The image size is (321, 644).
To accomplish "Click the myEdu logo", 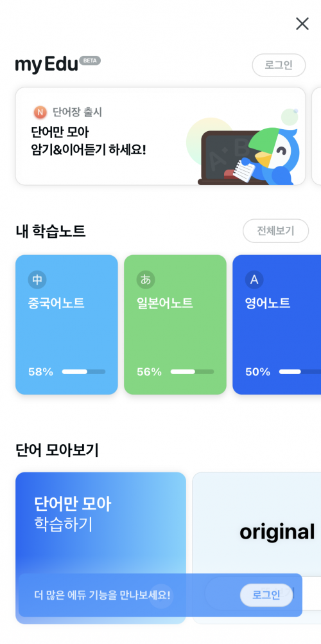I will point(46,65).
